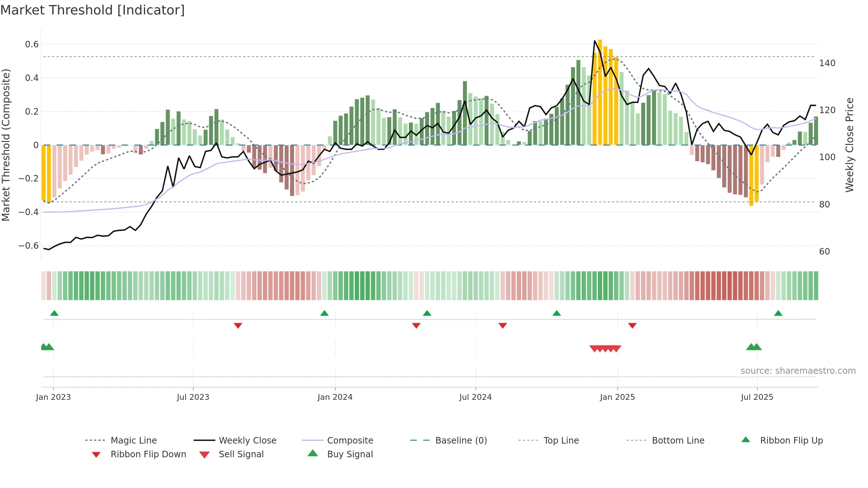The height and width of the screenshot is (488, 868).
Task: Select the Ribbon Flip Up marker around May 2024
Action: (x=427, y=313)
